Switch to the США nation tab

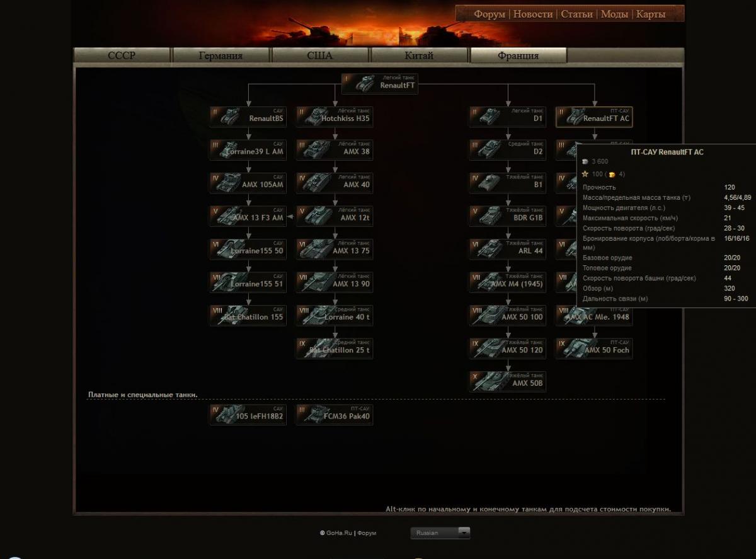320,55
